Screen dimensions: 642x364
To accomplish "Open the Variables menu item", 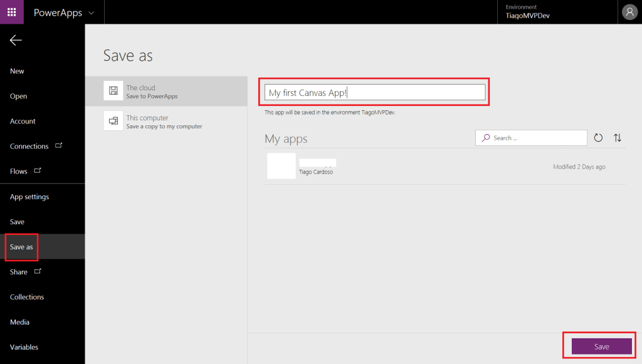I will pos(24,347).
